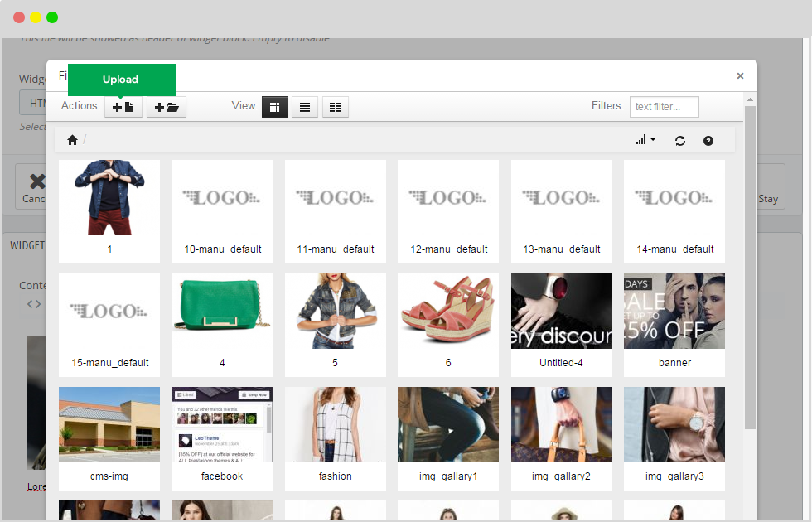Click the text filter input field
The height and width of the screenshot is (522, 812).
(x=665, y=107)
